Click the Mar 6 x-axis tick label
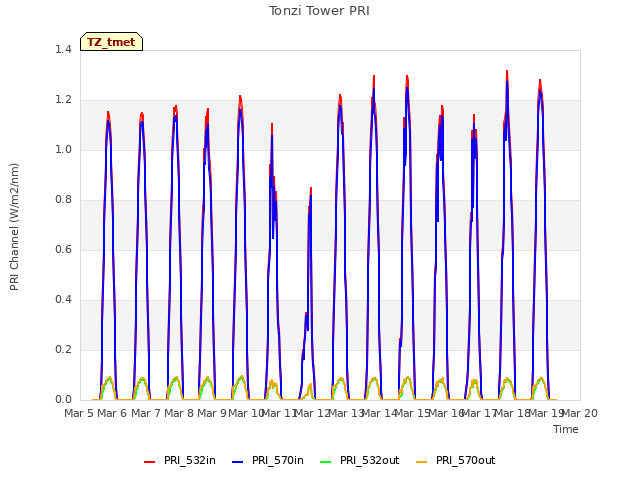 (x=112, y=413)
